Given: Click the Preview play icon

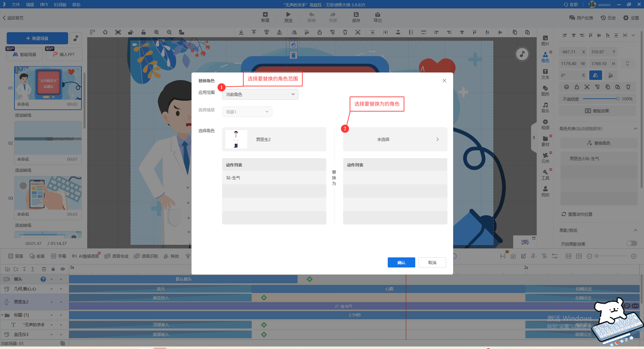Looking at the screenshot, I should [288, 15].
